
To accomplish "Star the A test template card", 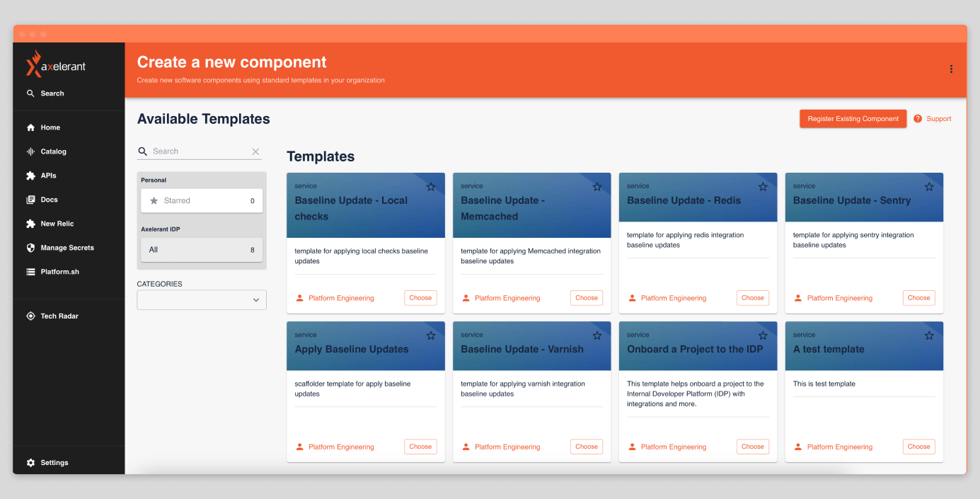I will click(x=929, y=335).
